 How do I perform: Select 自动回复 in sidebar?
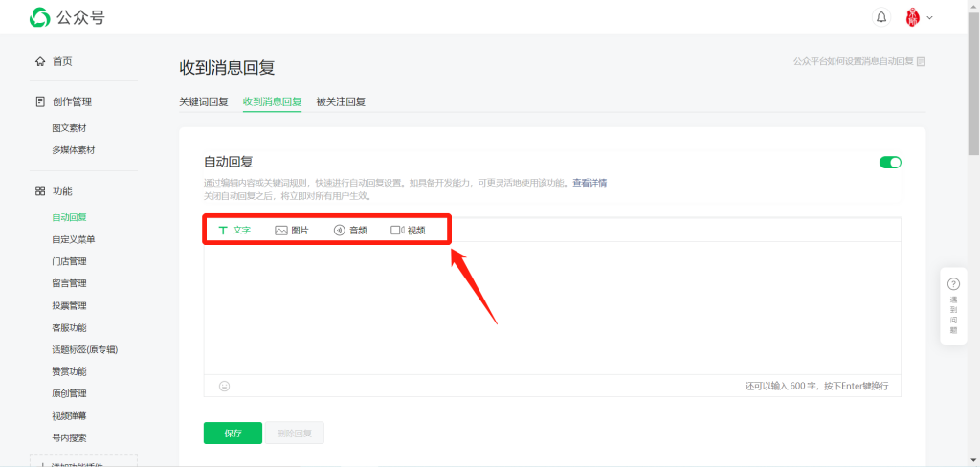coord(69,217)
